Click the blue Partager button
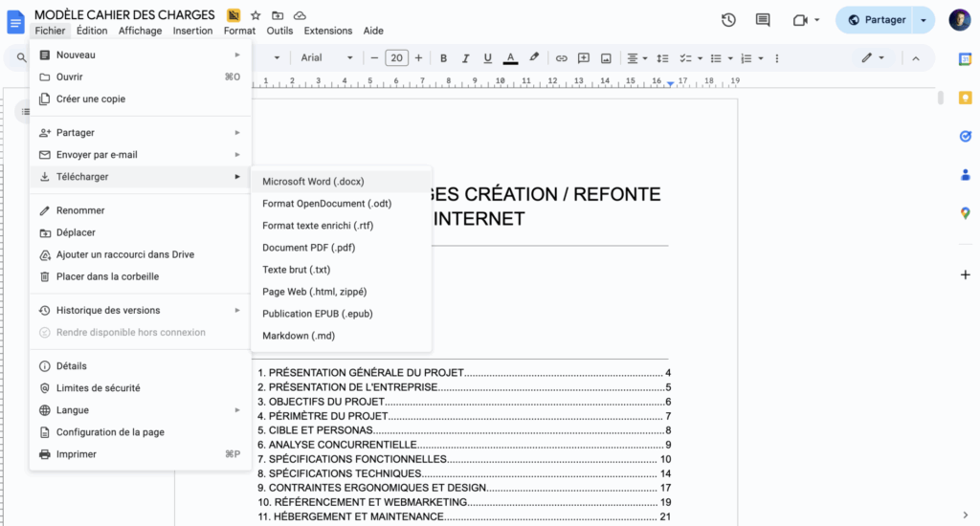Image resolution: width=980 pixels, height=526 pixels. point(876,20)
